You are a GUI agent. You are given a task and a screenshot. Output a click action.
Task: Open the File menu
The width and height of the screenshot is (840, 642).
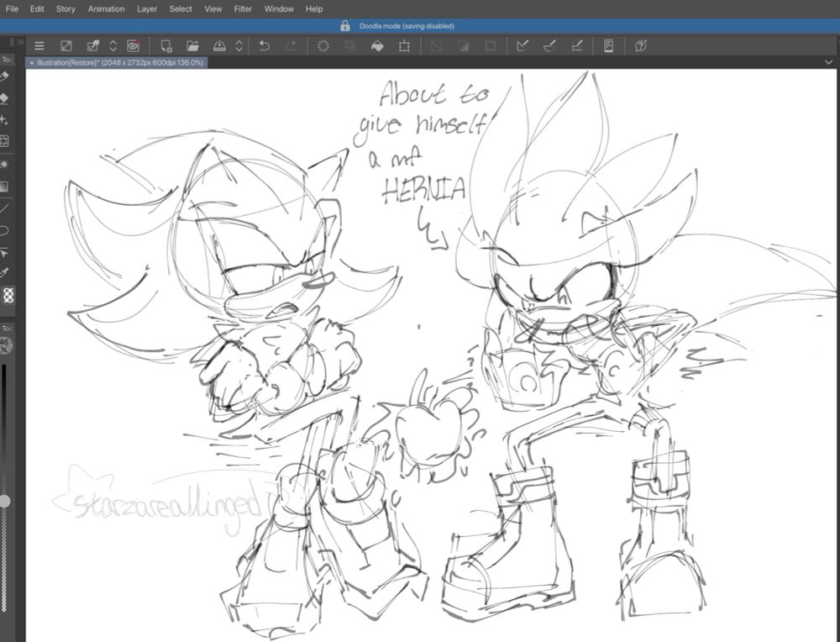(12, 9)
